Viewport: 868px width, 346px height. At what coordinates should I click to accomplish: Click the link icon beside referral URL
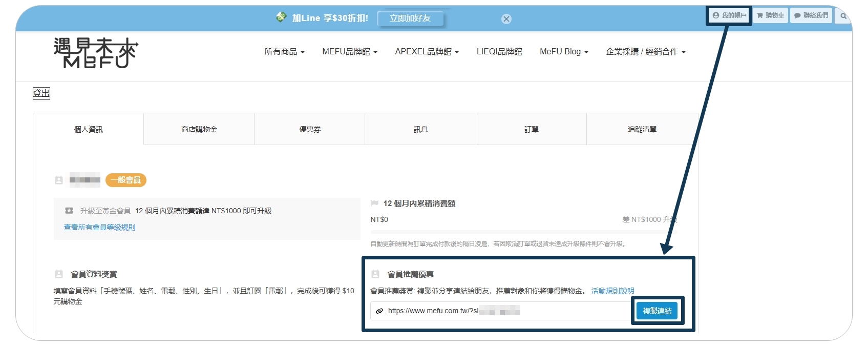[379, 311]
